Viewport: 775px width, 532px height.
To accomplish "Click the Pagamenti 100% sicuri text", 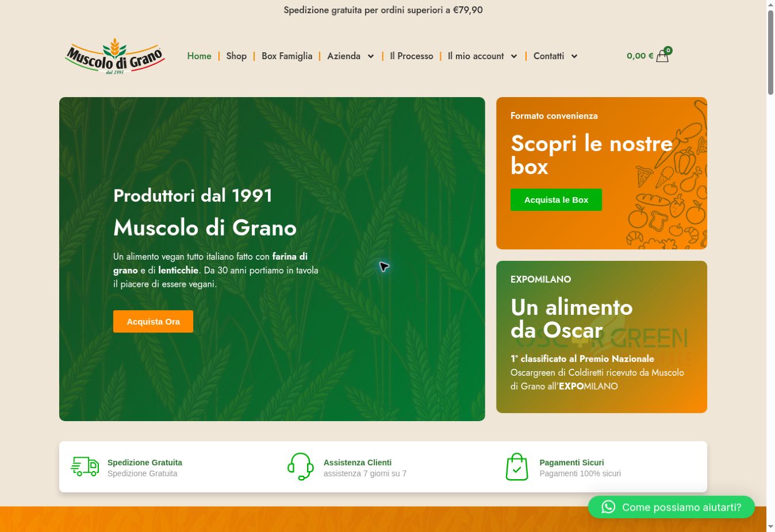I will (x=580, y=473).
